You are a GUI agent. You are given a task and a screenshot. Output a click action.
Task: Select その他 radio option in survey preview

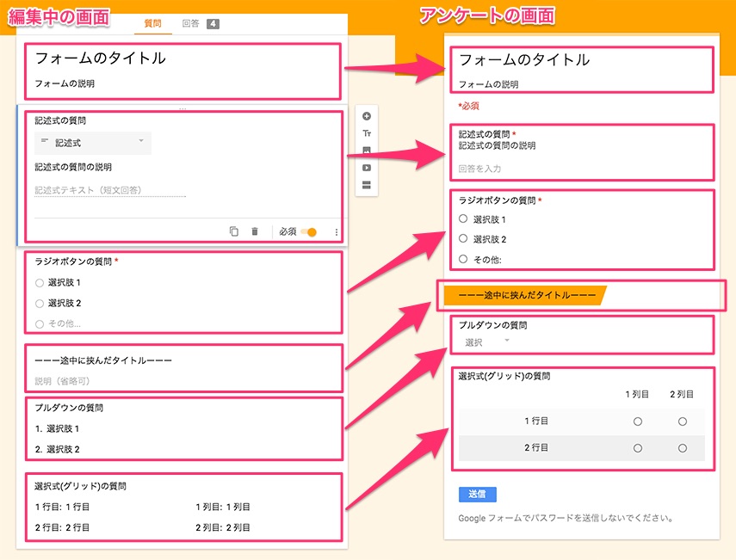click(x=463, y=259)
